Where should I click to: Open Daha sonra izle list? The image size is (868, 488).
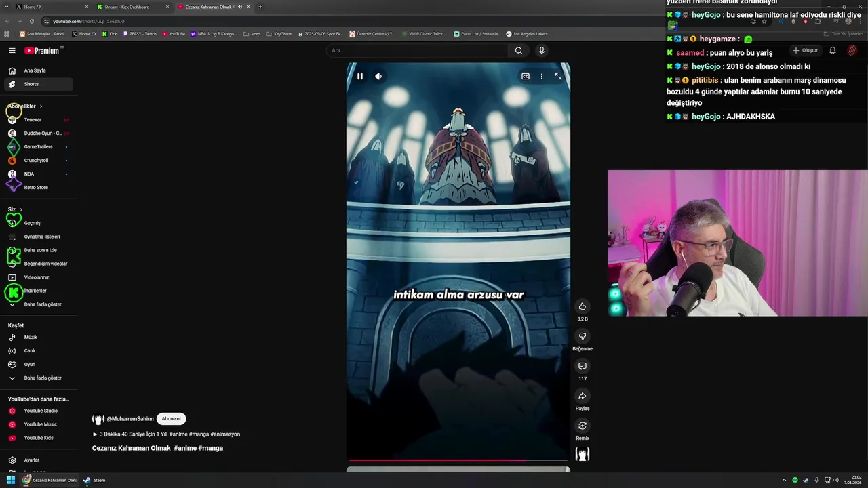[39, 250]
